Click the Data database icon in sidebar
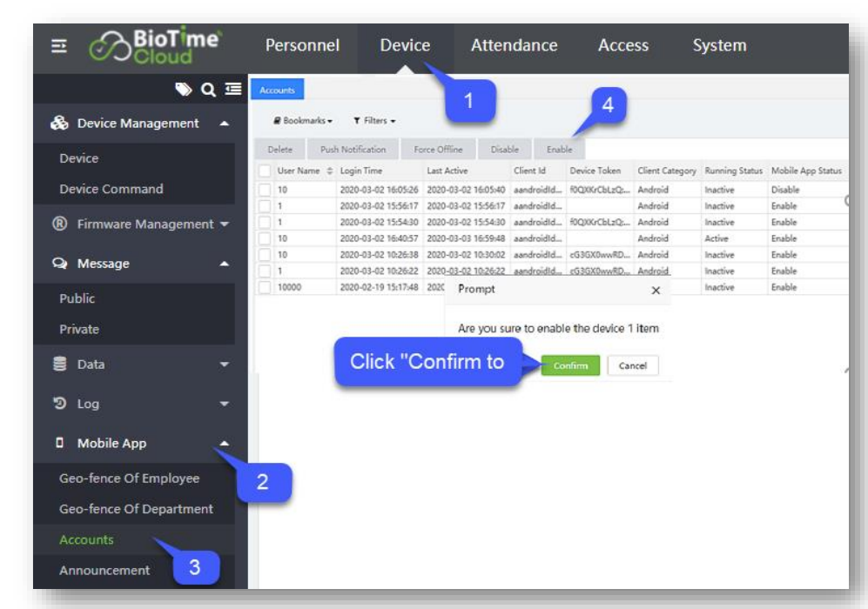Screen dimensions: 868x609 [x=59, y=365]
